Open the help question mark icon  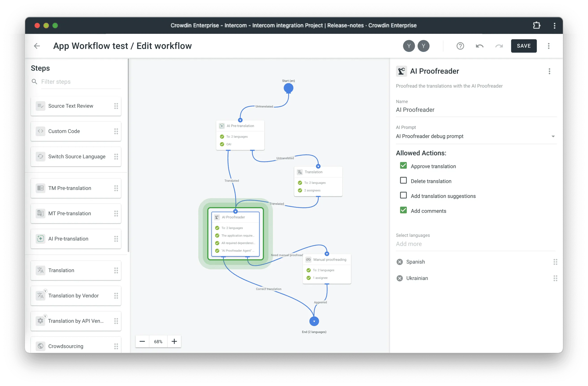[460, 46]
